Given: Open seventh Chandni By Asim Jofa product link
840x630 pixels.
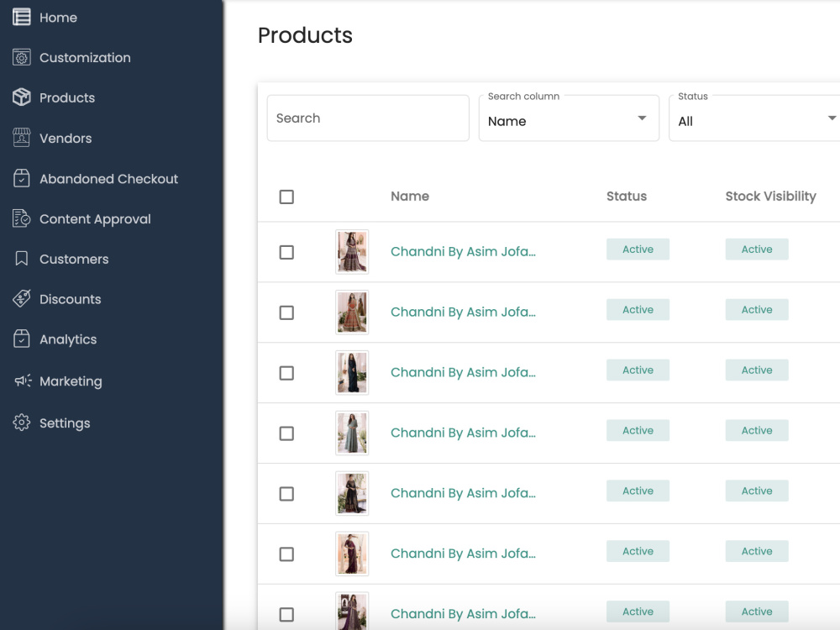Looking at the screenshot, I should [463, 613].
